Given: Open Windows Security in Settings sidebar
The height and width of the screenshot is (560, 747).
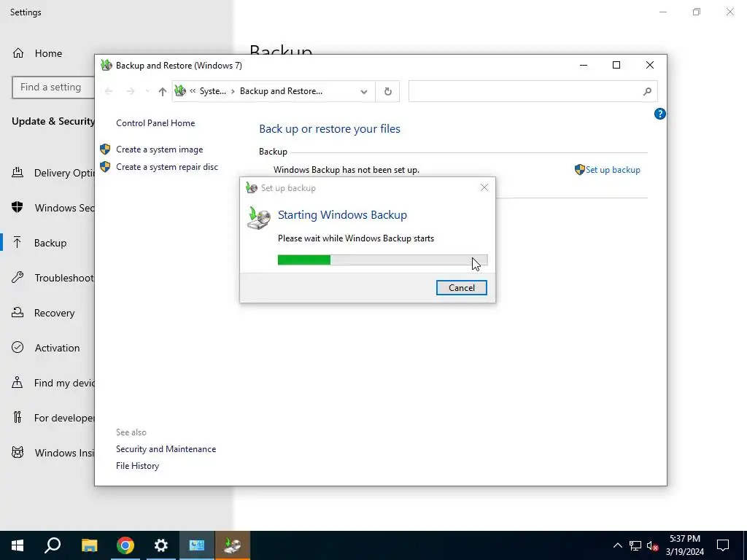Looking at the screenshot, I should tap(53, 208).
